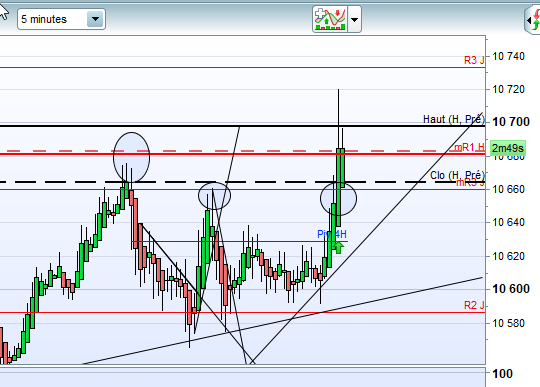Click the R2 J pivot label
This screenshot has height=387, width=540.
point(474,305)
